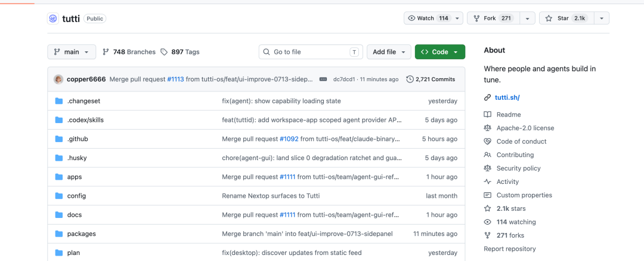Image resolution: width=644 pixels, height=261 pixels.
Task: Open copper6666's profile link
Action: 86,79
